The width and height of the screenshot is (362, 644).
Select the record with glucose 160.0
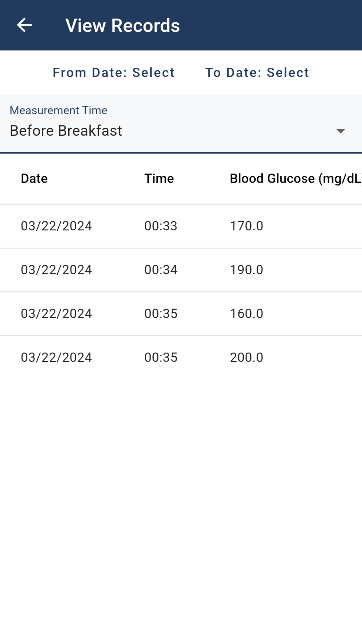point(181,314)
